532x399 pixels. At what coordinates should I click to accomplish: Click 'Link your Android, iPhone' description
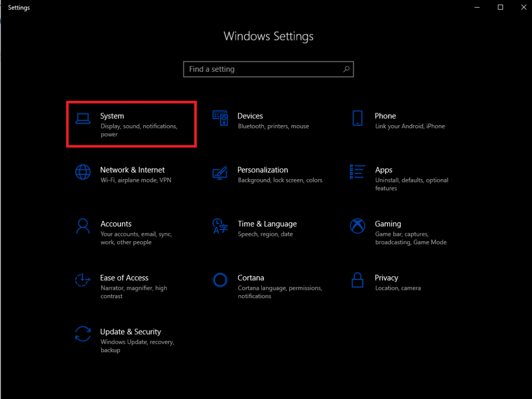pyautogui.click(x=410, y=126)
